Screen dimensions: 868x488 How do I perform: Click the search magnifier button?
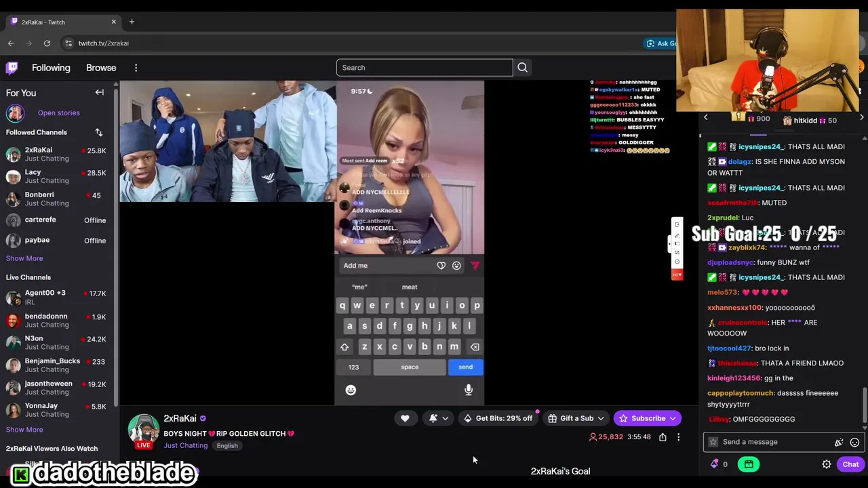(522, 68)
